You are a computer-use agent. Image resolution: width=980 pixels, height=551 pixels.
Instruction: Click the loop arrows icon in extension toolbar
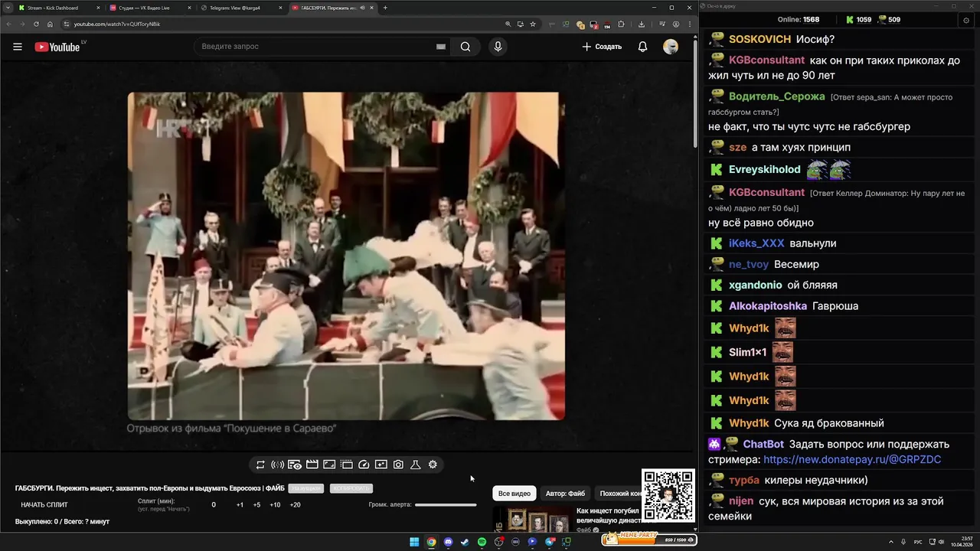tap(260, 465)
